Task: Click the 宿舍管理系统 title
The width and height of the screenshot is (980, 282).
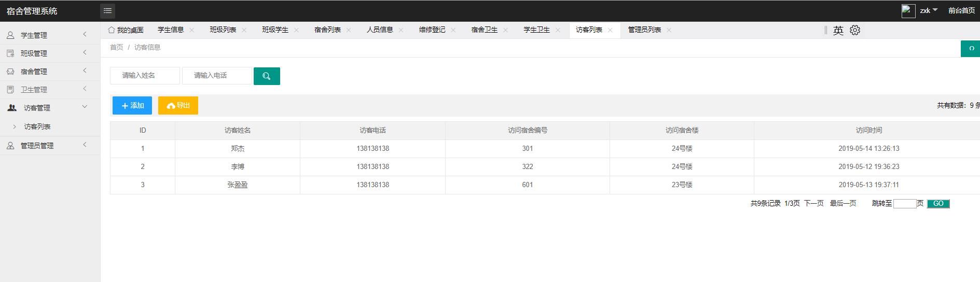Action: (32, 11)
